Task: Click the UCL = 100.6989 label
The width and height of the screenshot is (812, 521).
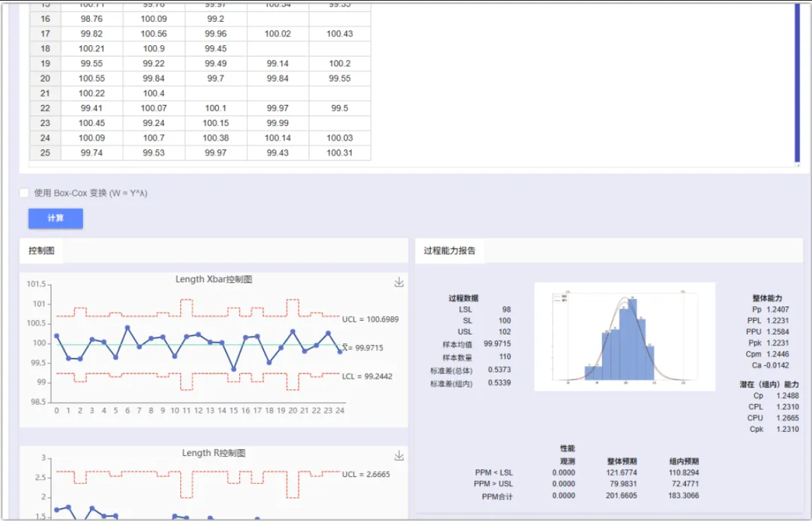Action: pos(370,319)
